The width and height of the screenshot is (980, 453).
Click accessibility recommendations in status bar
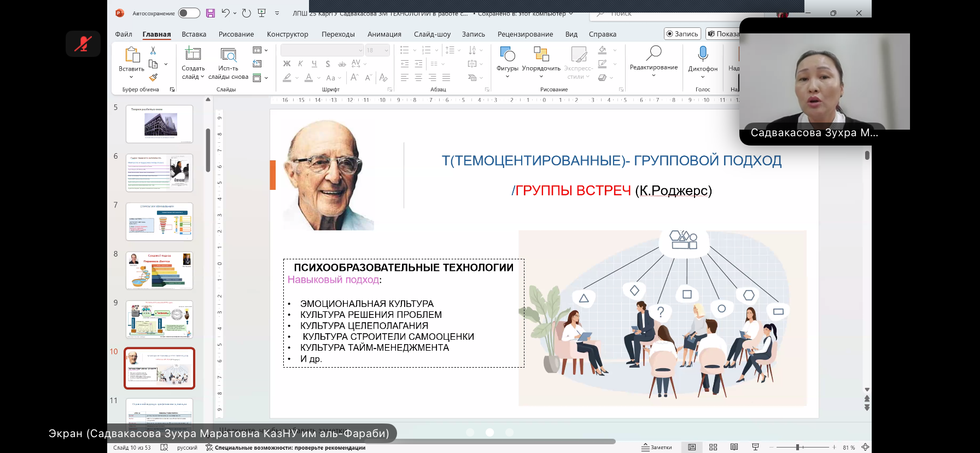coord(285,447)
